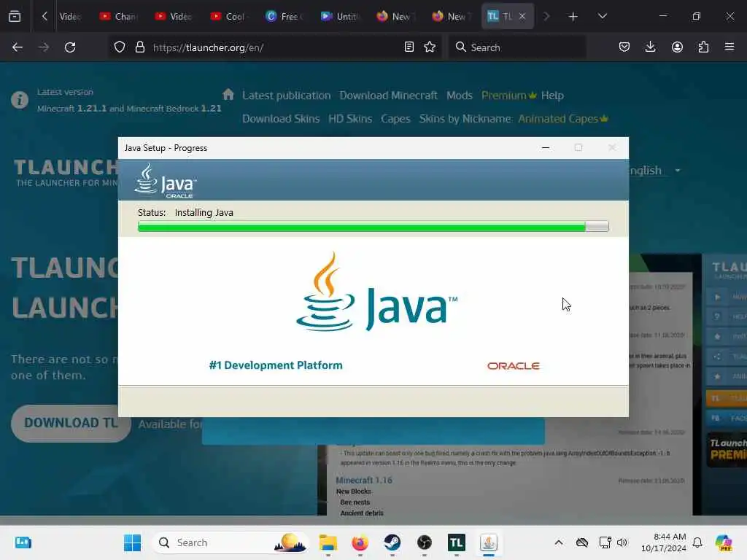Bookmark this page with the star icon
Screen dimensions: 747x560
coord(430,47)
